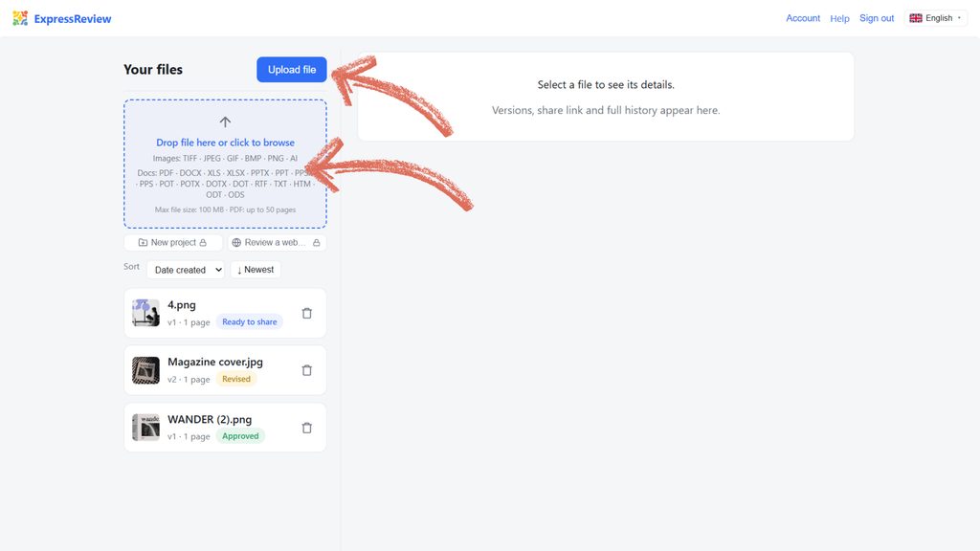Click the Revised status badge
980x551 pixels.
[x=236, y=379]
